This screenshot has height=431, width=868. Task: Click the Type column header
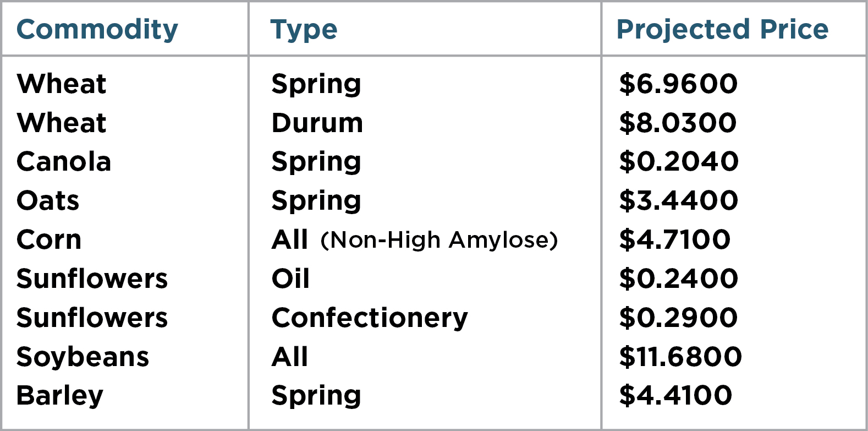pyautogui.click(x=304, y=30)
